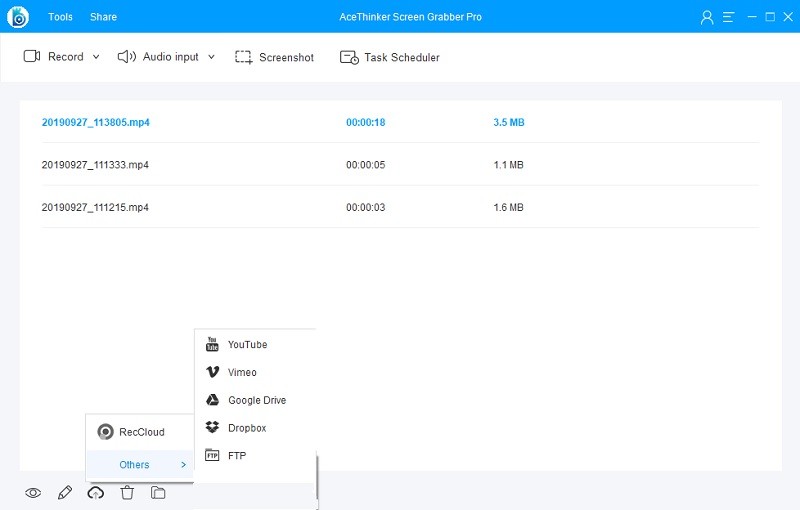
Task: Open the hamburger menu icon in title bar
Action: pyautogui.click(x=729, y=17)
